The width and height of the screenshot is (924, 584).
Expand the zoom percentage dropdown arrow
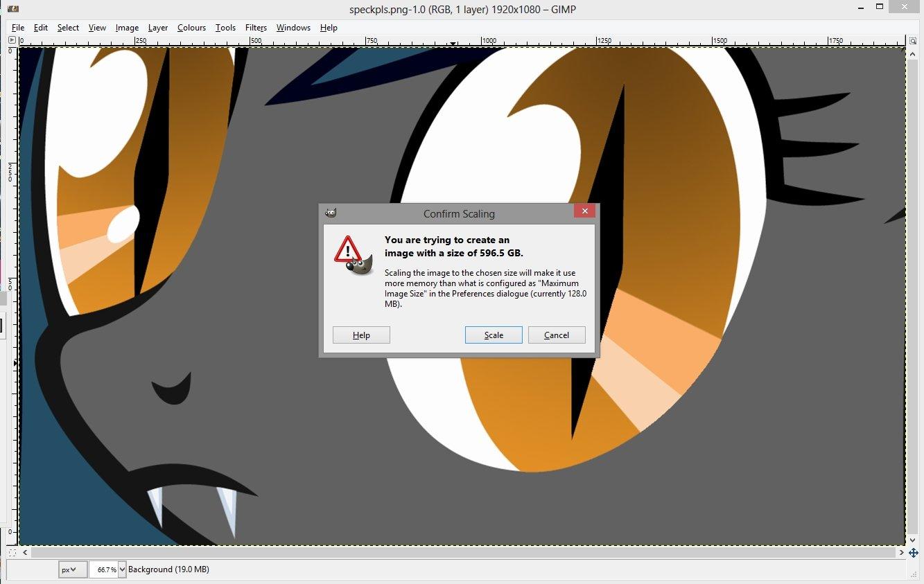(123, 569)
